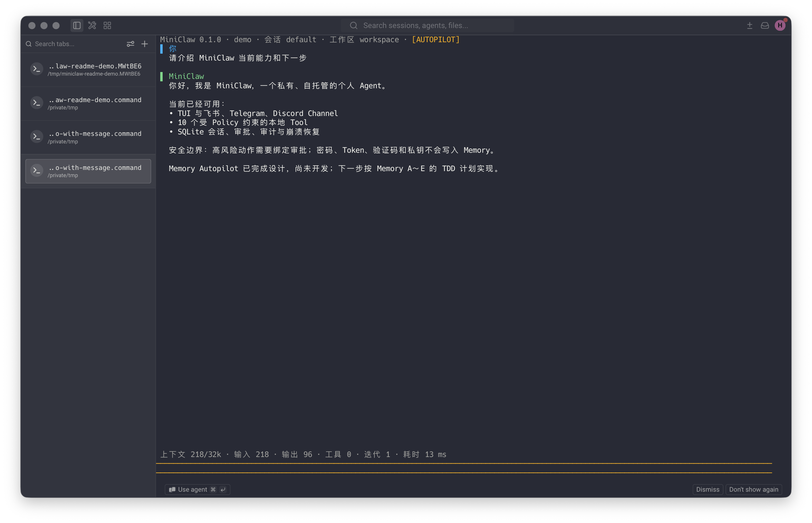Click the blue "你" speaker label

click(173, 49)
